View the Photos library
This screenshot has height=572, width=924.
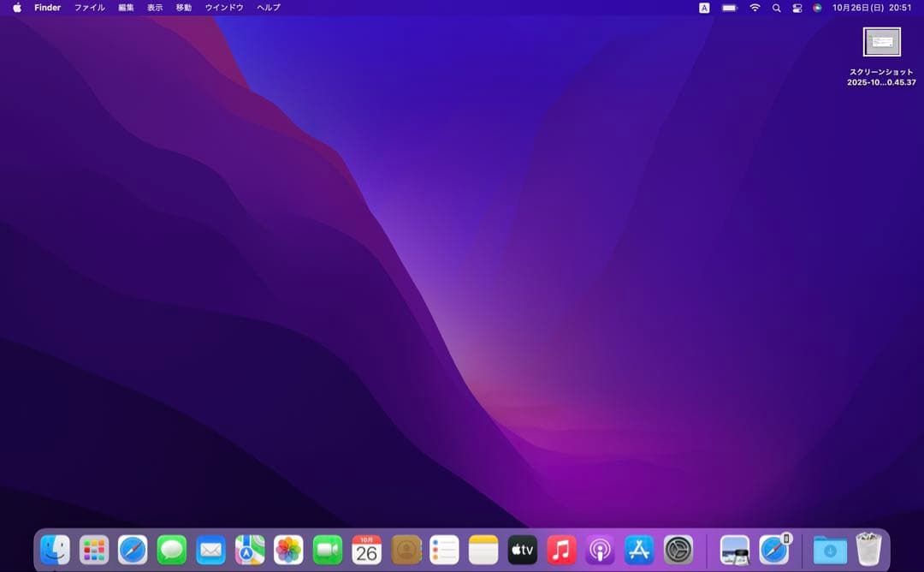click(x=287, y=549)
